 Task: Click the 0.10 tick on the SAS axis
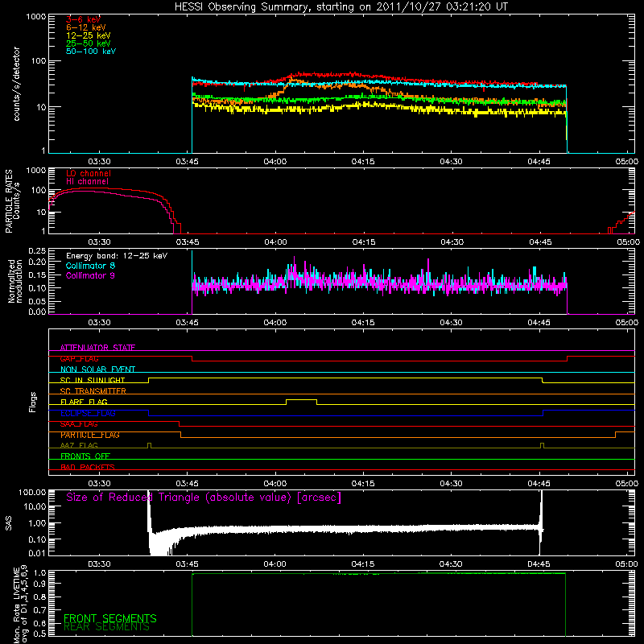tap(36, 539)
